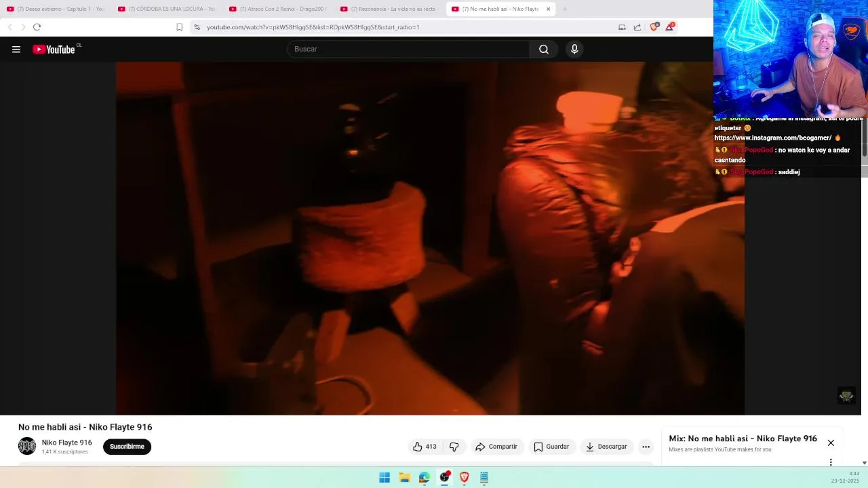This screenshot has width=868, height=488.
Task: Click the browser share icon
Action: 637,27
